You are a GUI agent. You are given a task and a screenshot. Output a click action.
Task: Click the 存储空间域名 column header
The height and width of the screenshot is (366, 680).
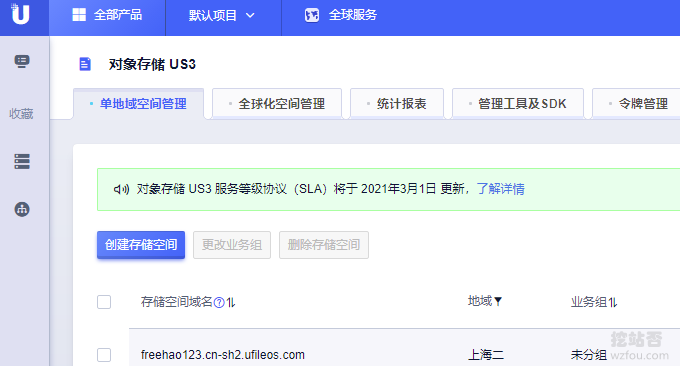click(177, 302)
